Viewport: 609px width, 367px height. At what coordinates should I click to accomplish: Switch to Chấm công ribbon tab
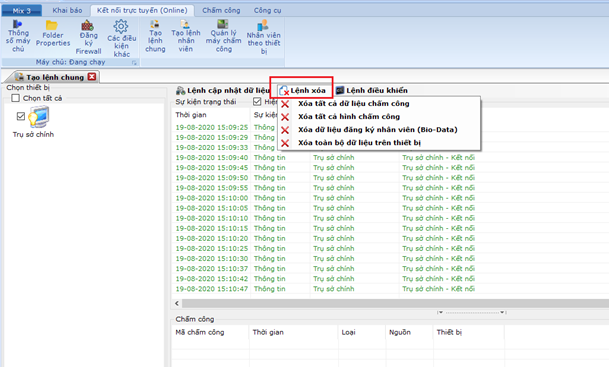221,10
